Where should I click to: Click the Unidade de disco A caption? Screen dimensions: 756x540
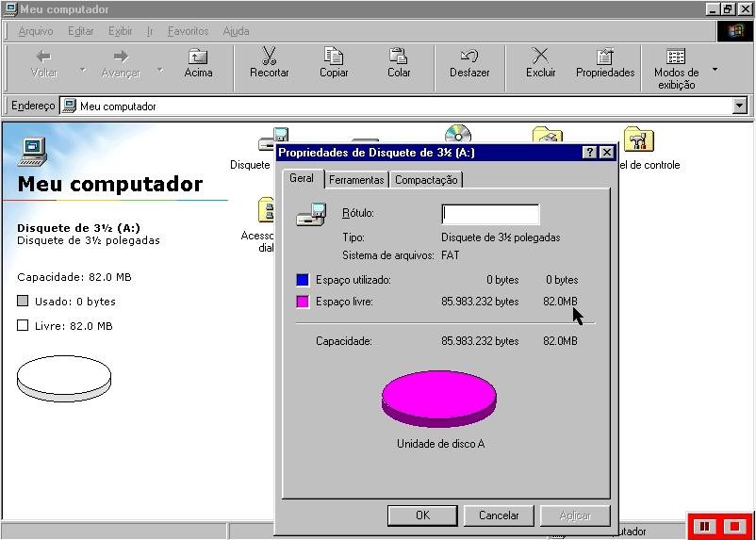pyautogui.click(x=440, y=444)
